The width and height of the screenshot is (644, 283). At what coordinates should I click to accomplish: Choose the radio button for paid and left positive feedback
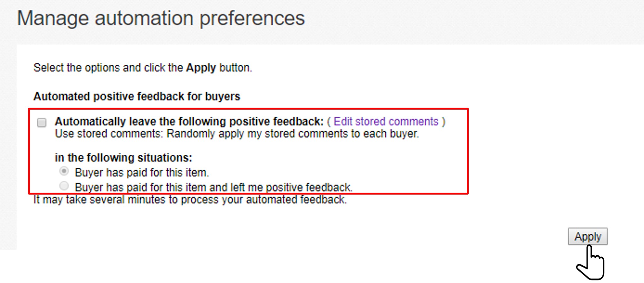pos(64,186)
